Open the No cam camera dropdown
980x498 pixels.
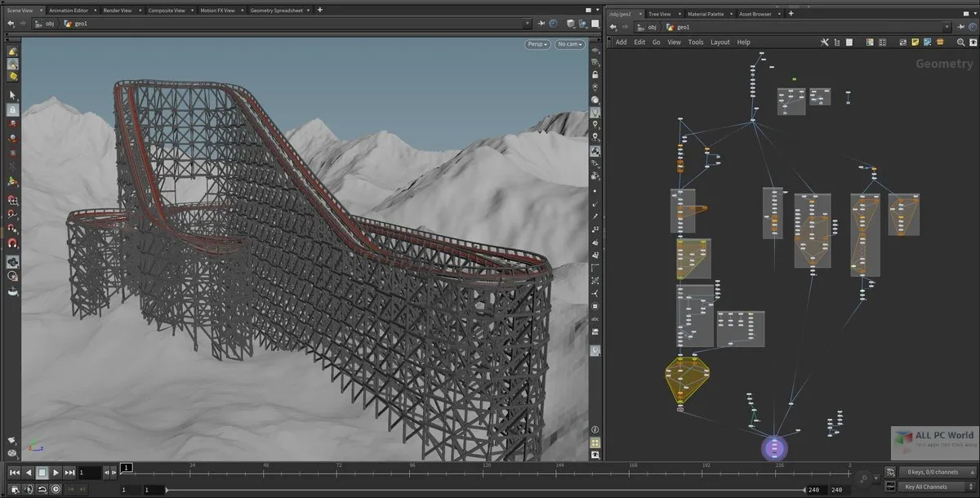click(570, 44)
